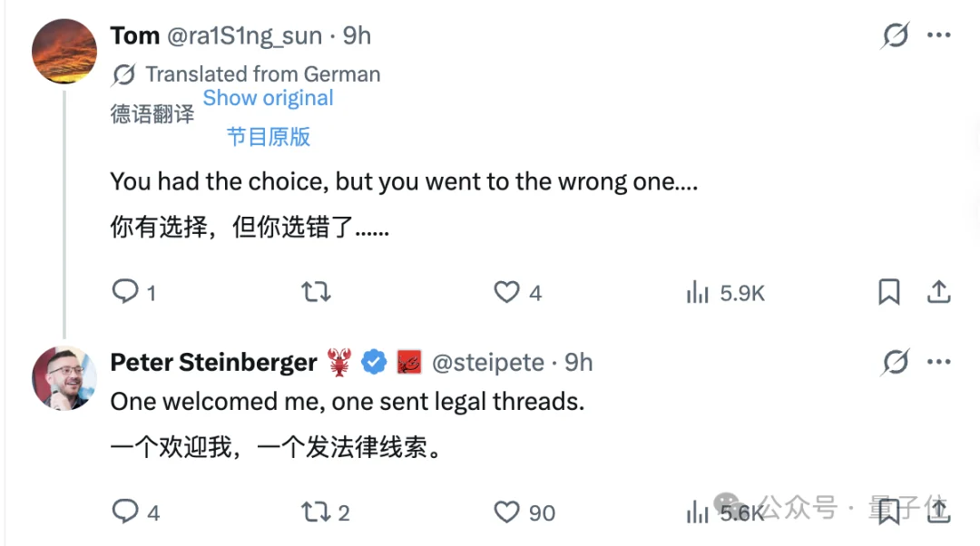Like Tom's tweet
The width and height of the screenshot is (980, 546).
pyautogui.click(x=506, y=292)
